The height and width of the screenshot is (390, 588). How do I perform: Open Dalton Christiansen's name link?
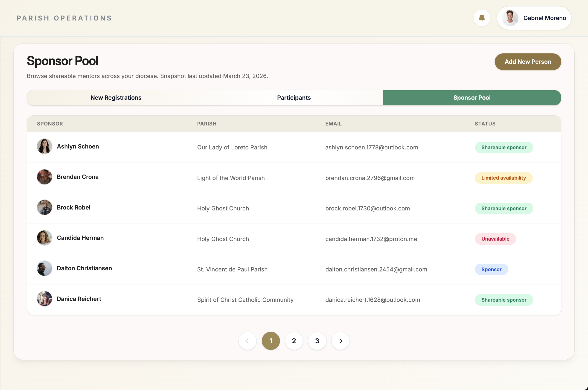[84, 268]
